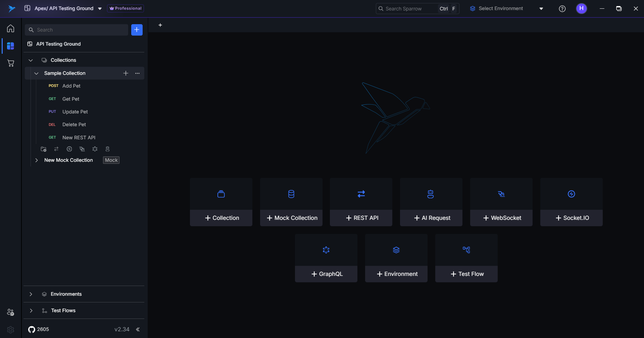This screenshot has height=338, width=644.
Task: Click the + WebSocket button
Action: tap(501, 218)
